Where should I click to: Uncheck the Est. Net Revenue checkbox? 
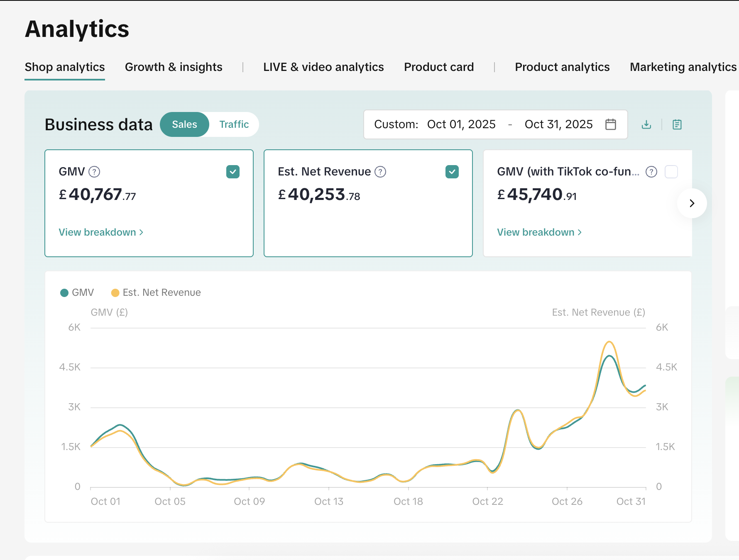[x=452, y=171]
